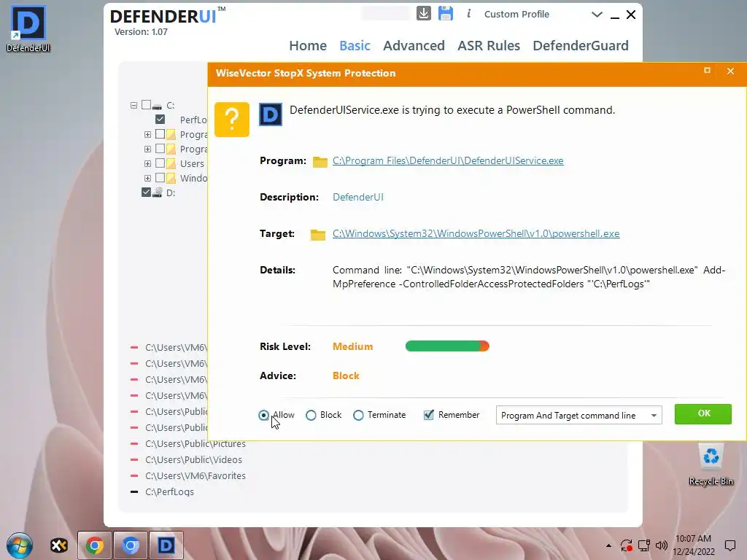This screenshot has width=747, height=560.
Task: Uncheck the D: drive checkbox
Action: 146,192
